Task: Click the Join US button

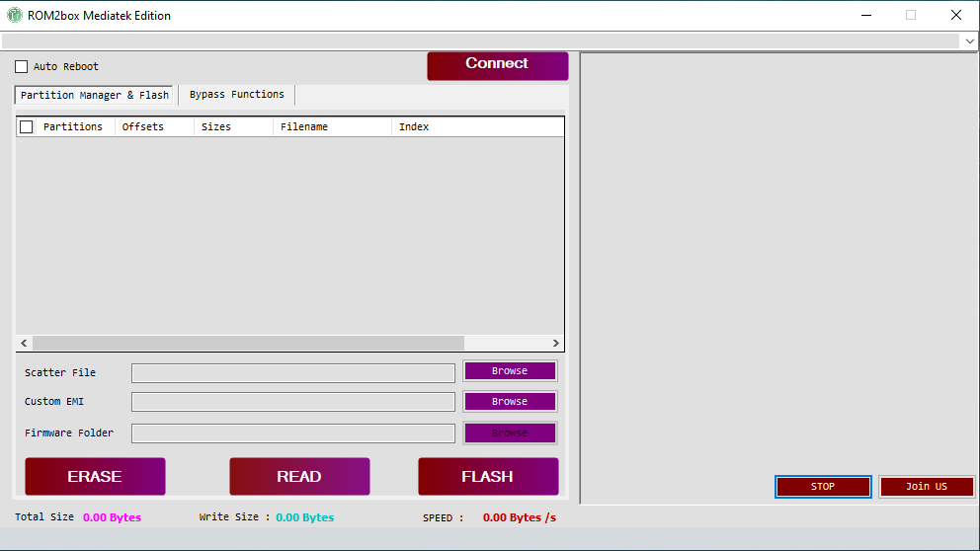Action: (x=927, y=487)
